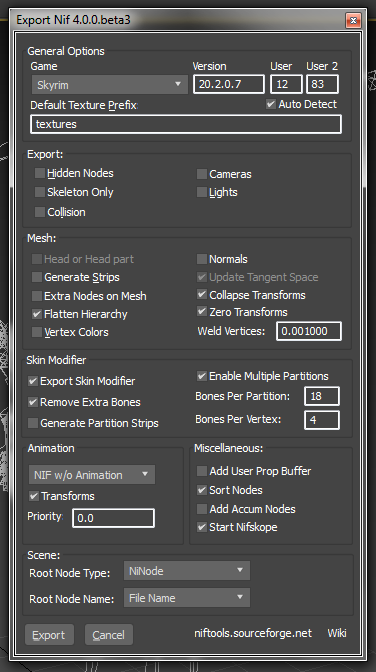Click the Weld Vertices value field

click(x=309, y=331)
